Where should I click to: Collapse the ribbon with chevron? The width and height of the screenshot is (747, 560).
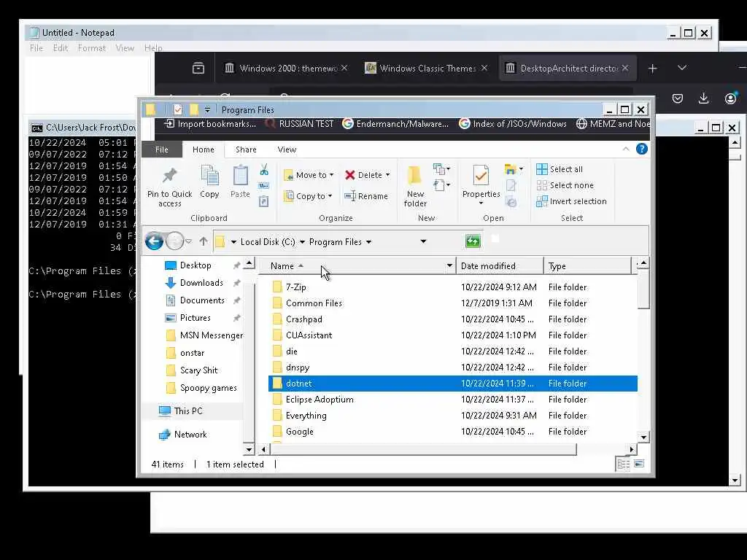(626, 149)
